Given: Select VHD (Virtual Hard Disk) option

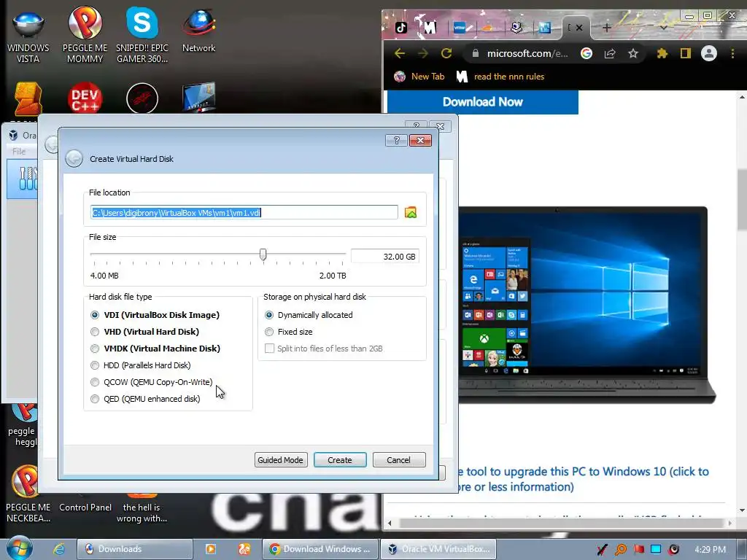Looking at the screenshot, I should point(95,332).
